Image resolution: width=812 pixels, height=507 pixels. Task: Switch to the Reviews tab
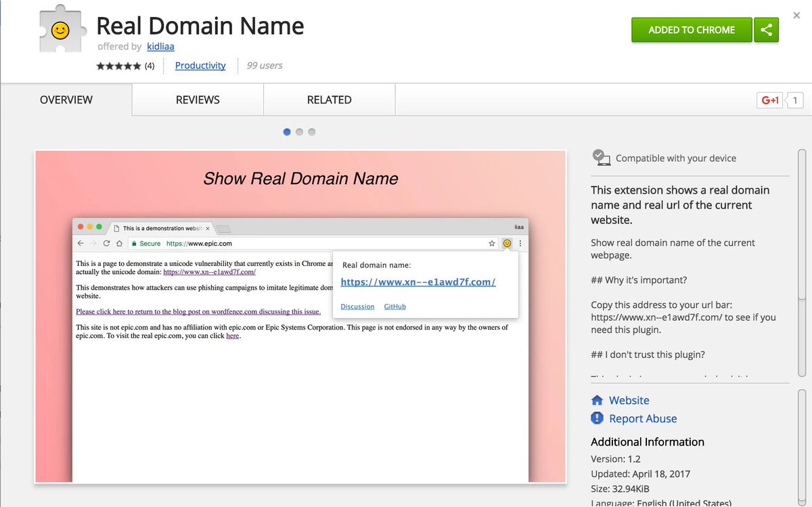[x=198, y=100]
